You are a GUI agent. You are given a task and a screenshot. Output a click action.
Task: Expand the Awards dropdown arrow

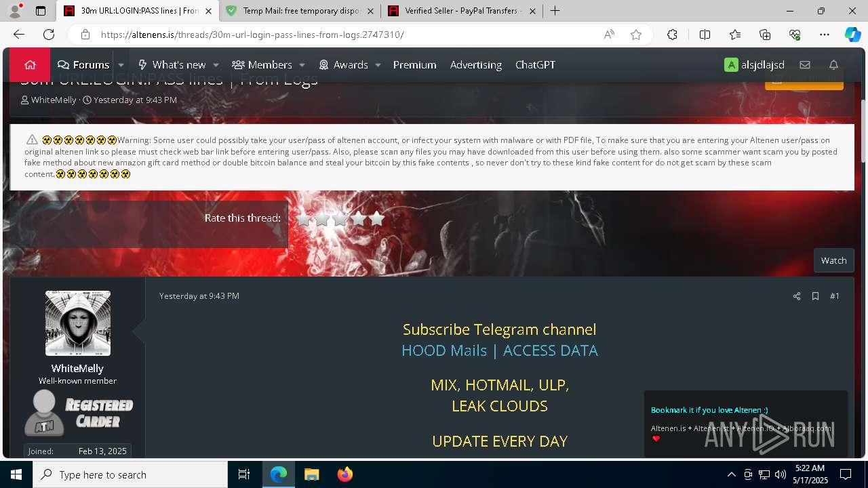pyautogui.click(x=378, y=65)
